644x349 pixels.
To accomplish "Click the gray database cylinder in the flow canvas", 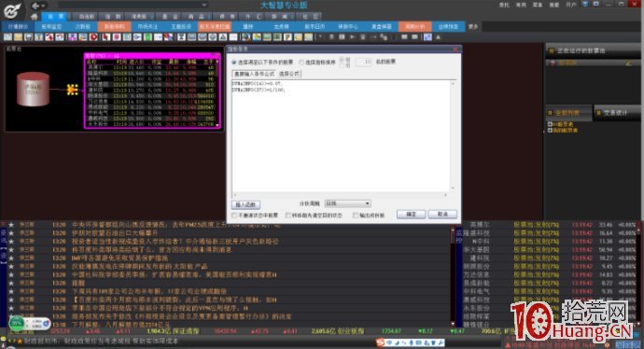I will [x=33, y=89].
